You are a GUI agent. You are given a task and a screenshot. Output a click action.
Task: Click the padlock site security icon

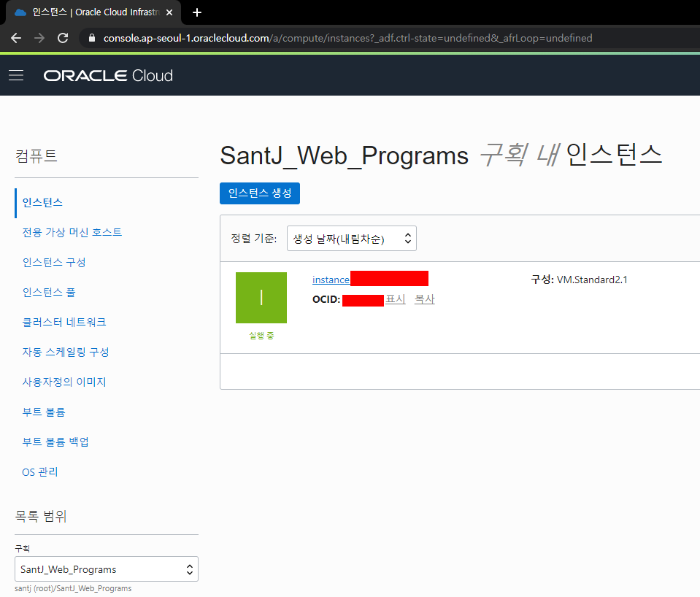92,38
